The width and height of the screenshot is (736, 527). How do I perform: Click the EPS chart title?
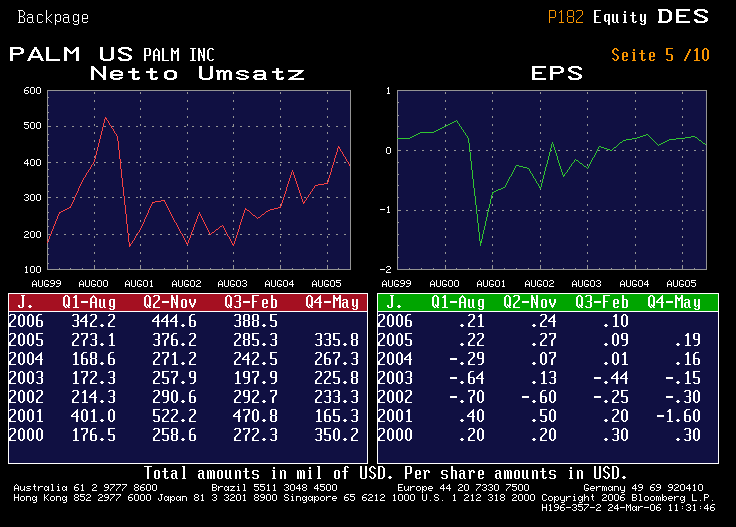(557, 73)
